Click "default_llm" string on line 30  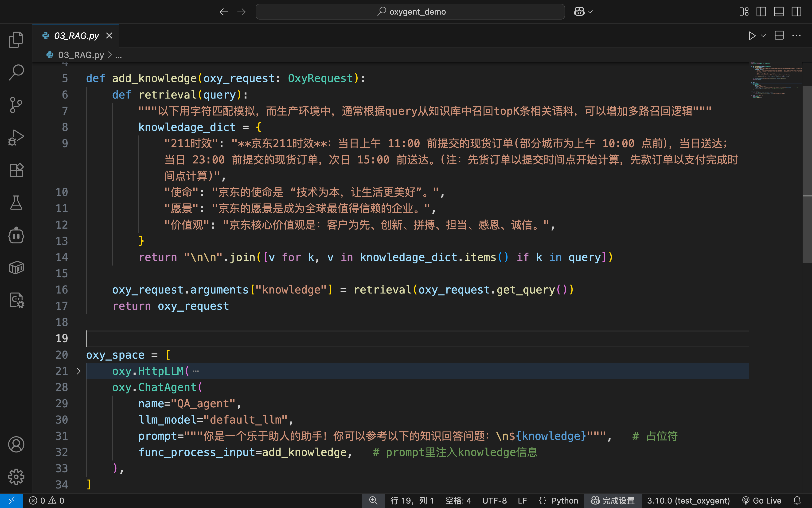point(246,420)
